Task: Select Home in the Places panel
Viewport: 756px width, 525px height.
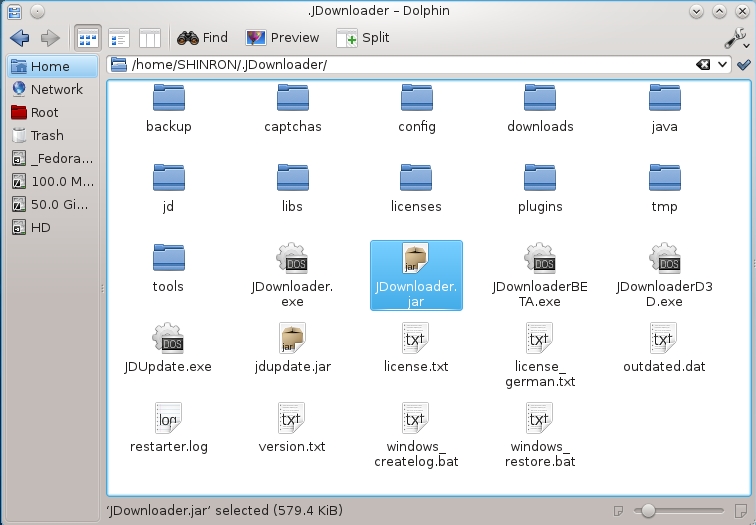Action: click(x=53, y=66)
